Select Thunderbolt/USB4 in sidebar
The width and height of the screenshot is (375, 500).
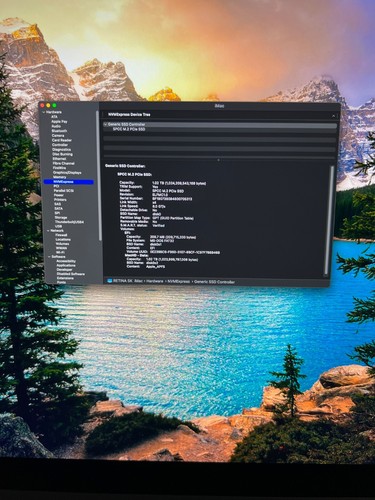tap(69, 222)
